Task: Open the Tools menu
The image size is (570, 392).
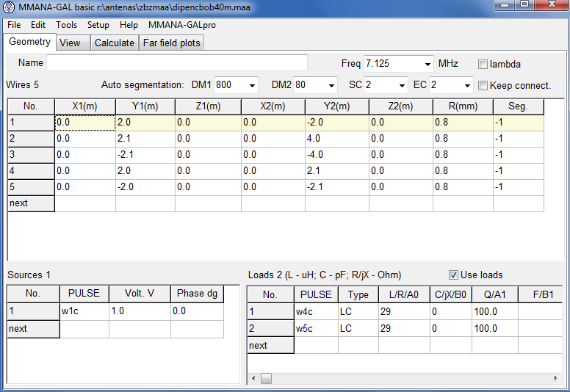Action: [66, 25]
